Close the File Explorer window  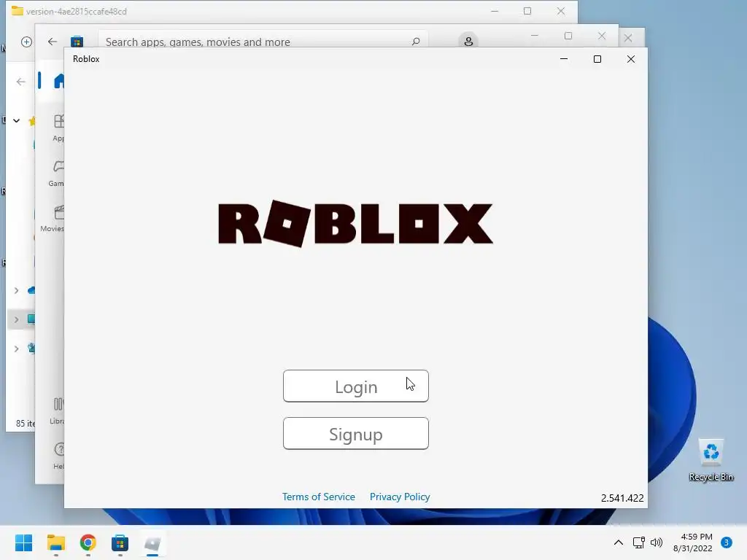point(561,12)
